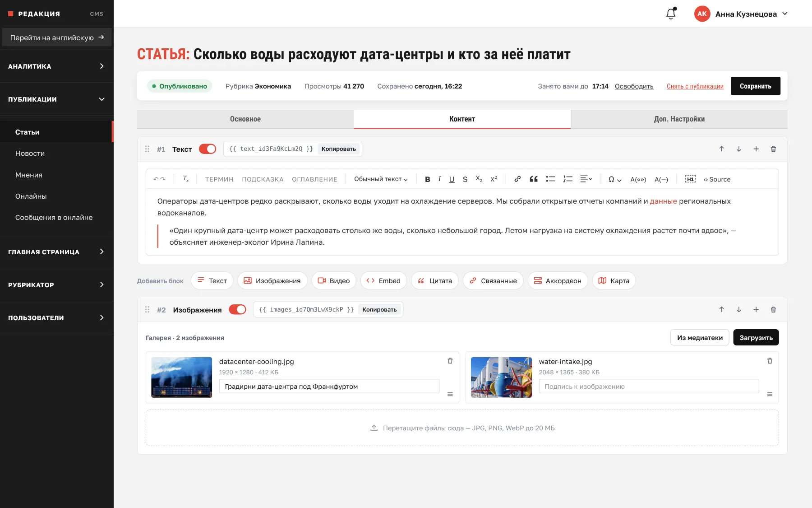The height and width of the screenshot is (508, 812).
Task: Open the text alignment dropdown
Action: coord(586,179)
